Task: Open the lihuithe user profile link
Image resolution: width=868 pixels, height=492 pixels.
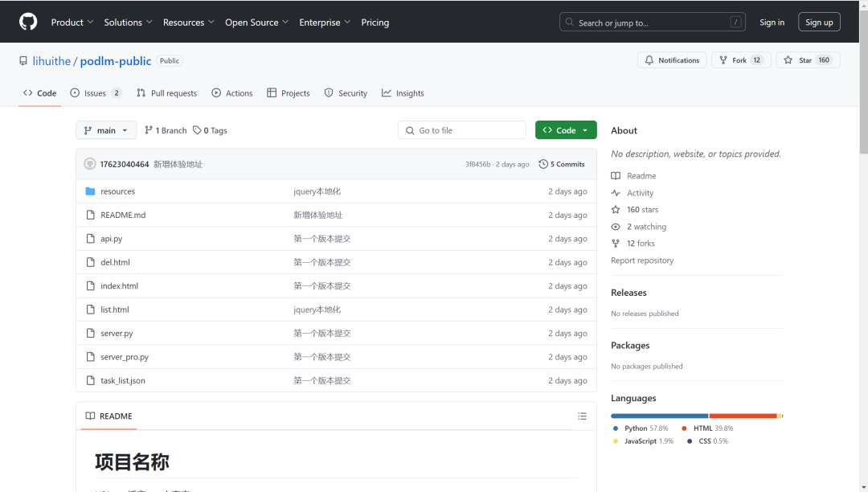Action: pos(51,61)
